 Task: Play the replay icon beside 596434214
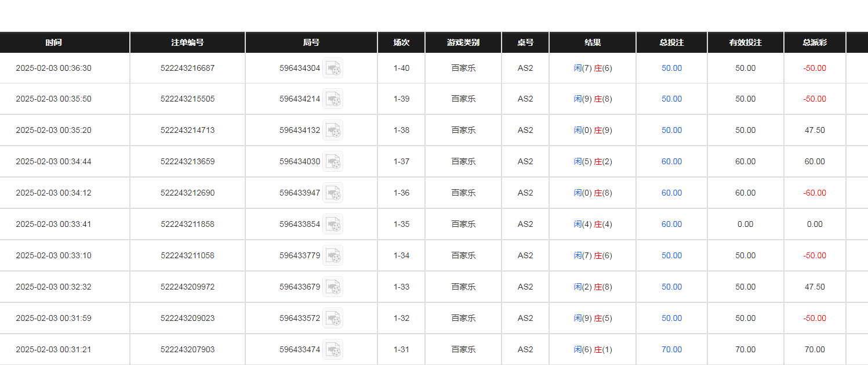(x=333, y=99)
